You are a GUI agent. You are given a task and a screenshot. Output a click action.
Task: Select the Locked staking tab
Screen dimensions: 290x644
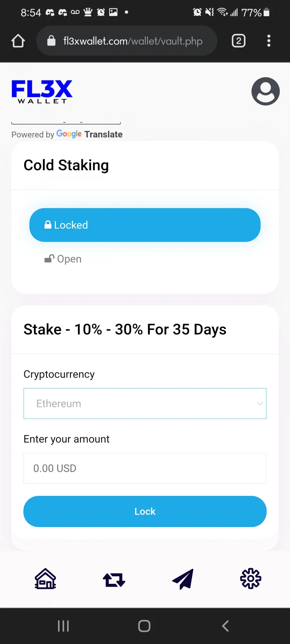pyautogui.click(x=145, y=225)
